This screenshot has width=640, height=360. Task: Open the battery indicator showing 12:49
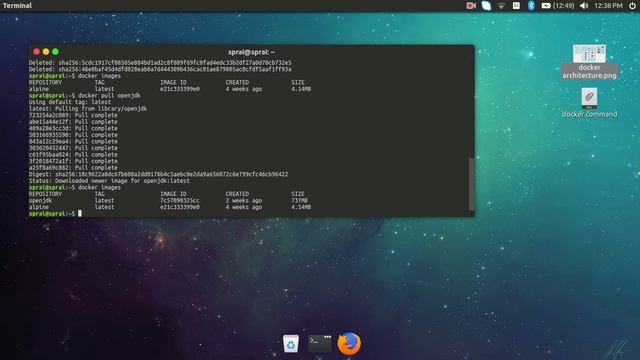558,6
